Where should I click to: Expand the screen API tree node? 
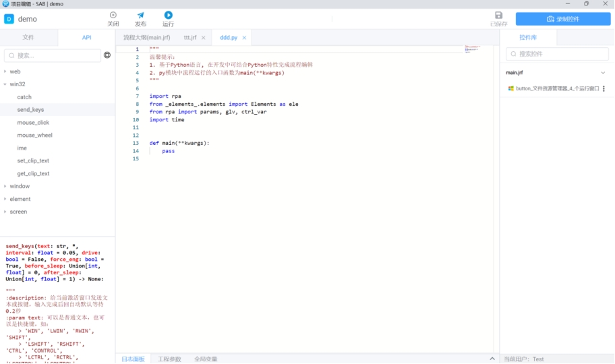[x=5, y=212]
